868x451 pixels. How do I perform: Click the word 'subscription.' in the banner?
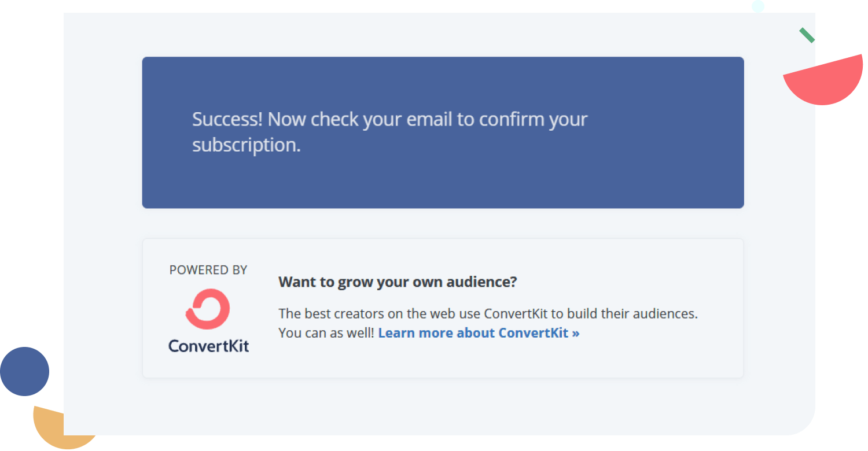pyautogui.click(x=246, y=145)
